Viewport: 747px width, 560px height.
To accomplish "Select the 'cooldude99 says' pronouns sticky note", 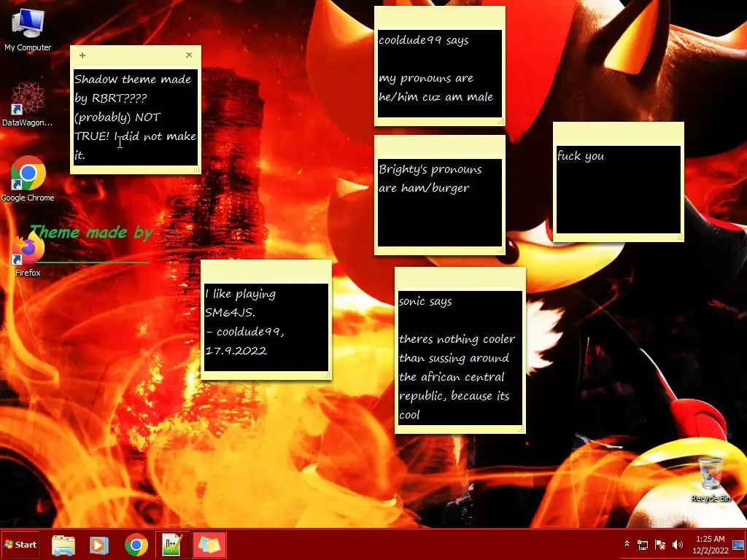I will tap(439, 74).
